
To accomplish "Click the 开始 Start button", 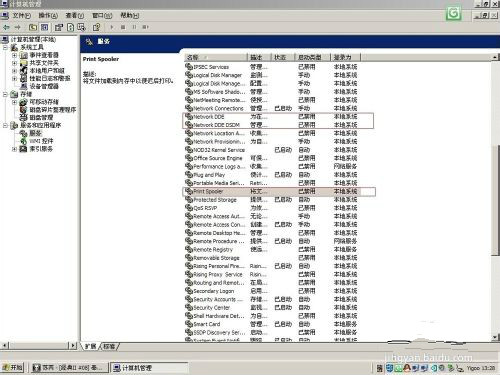I will click(x=13, y=367).
